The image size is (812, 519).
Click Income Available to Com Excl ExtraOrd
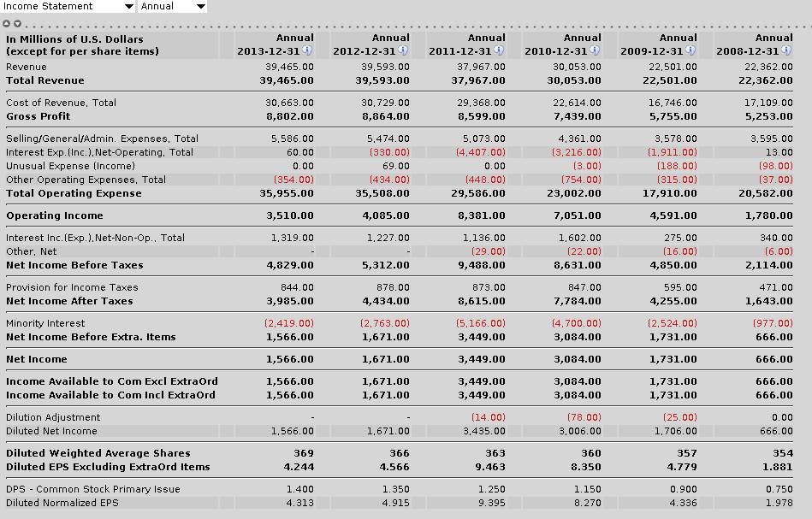[112, 381]
